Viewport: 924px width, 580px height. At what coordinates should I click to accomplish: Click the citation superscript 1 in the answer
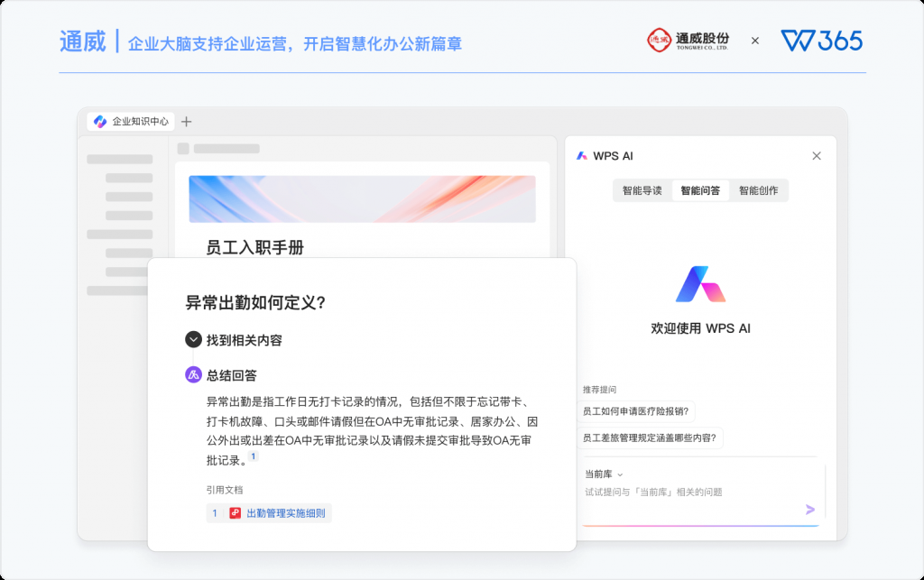(254, 456)
